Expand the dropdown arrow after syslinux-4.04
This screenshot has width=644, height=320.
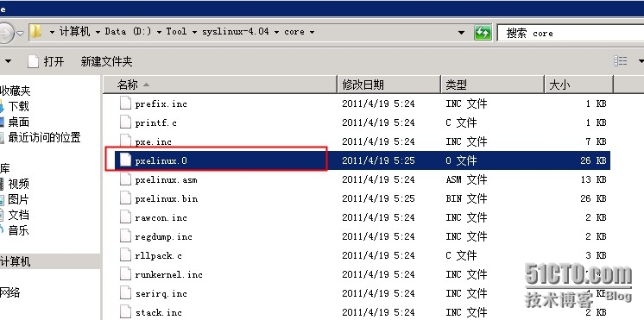(276, 32)
